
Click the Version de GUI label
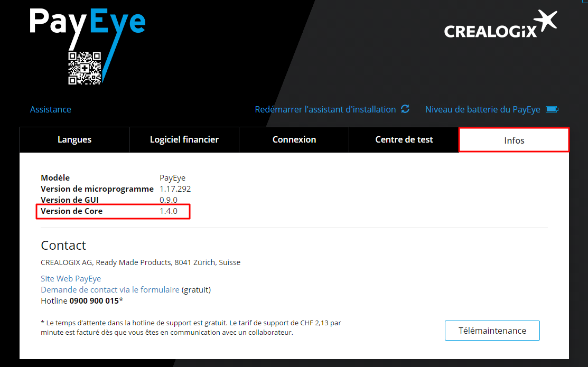(x=70, y=200)
